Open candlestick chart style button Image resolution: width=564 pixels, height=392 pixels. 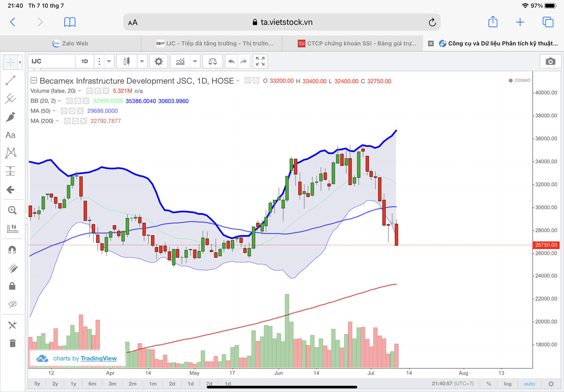[127, 61]
